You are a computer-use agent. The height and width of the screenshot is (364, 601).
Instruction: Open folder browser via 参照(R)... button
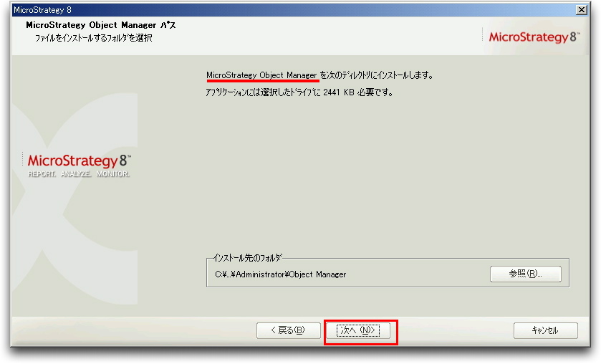coord(526,274)
